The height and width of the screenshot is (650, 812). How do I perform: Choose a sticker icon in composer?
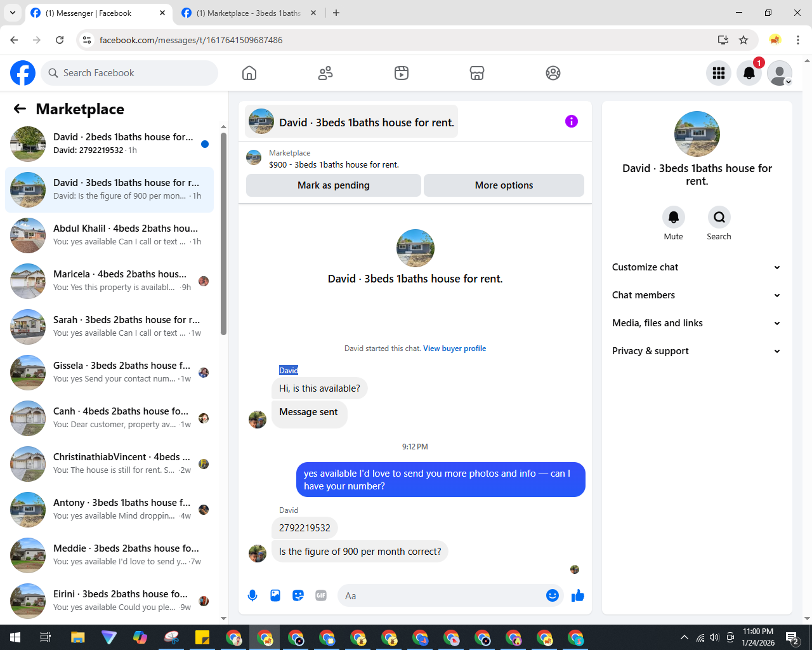coord(298,595)
